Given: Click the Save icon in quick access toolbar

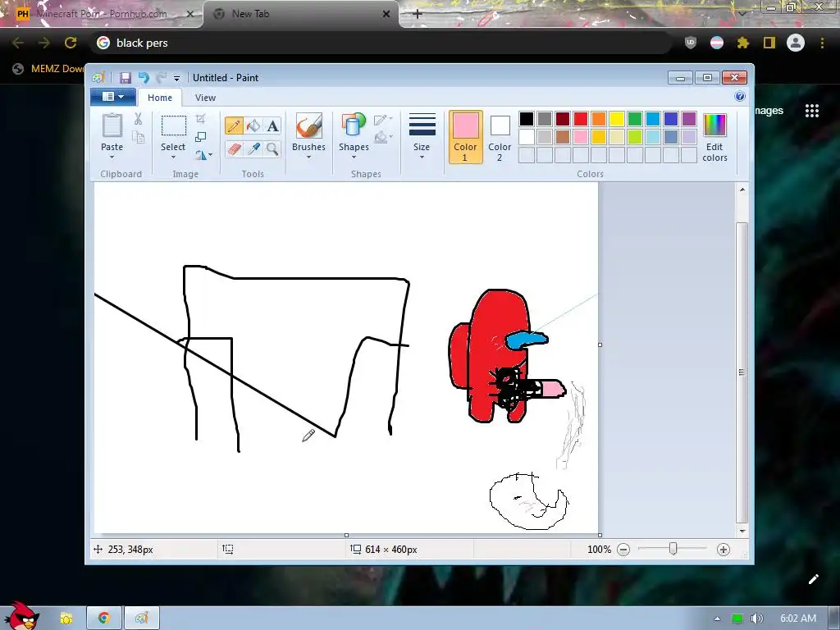Looking at the screenshot, I should tap(125, 78).
